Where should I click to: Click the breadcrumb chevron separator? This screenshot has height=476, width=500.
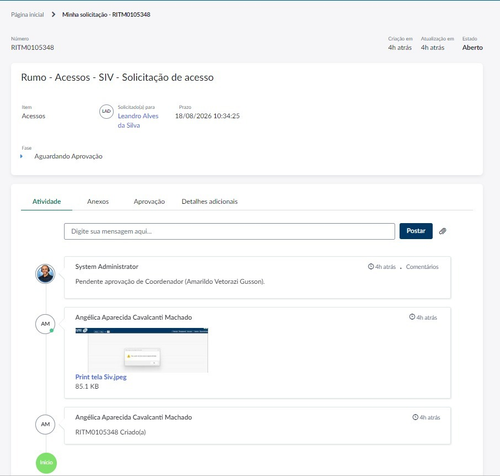coord(53,14)
